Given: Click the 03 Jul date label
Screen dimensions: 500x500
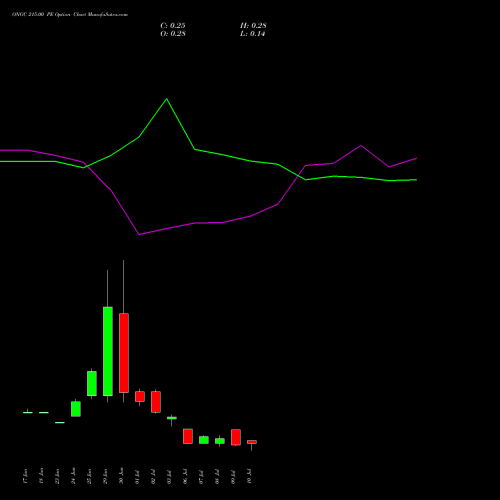Looking at the screenshot, I should click(x=169, y=476).
